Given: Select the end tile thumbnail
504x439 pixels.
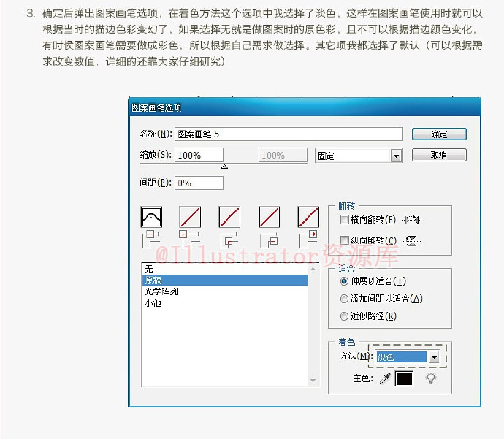Looking at the screenshot, I should point(308,217).
